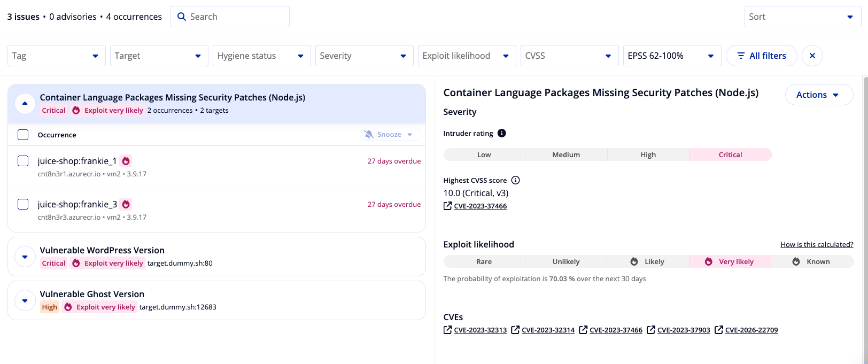
Task: Click flame icon next to juice-shop:frankie_3
Action: click(x=126, y=204)
